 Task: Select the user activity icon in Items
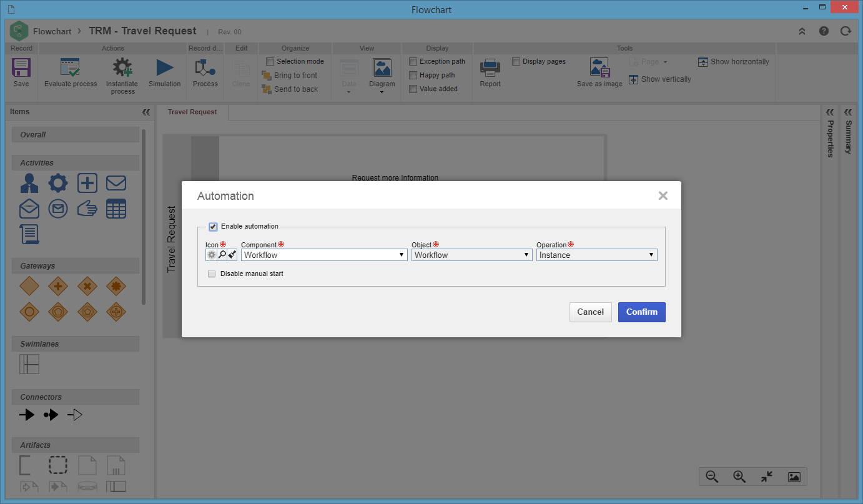point(29,183)
